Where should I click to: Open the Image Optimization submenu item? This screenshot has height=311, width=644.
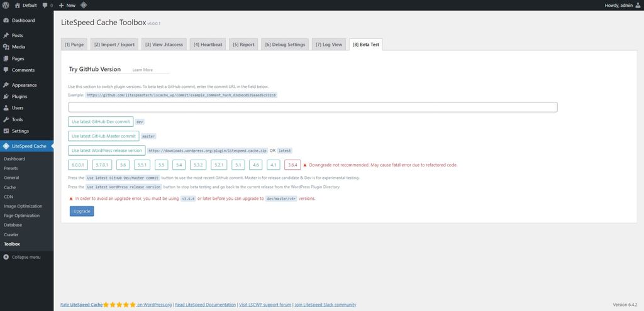point(23,206)
